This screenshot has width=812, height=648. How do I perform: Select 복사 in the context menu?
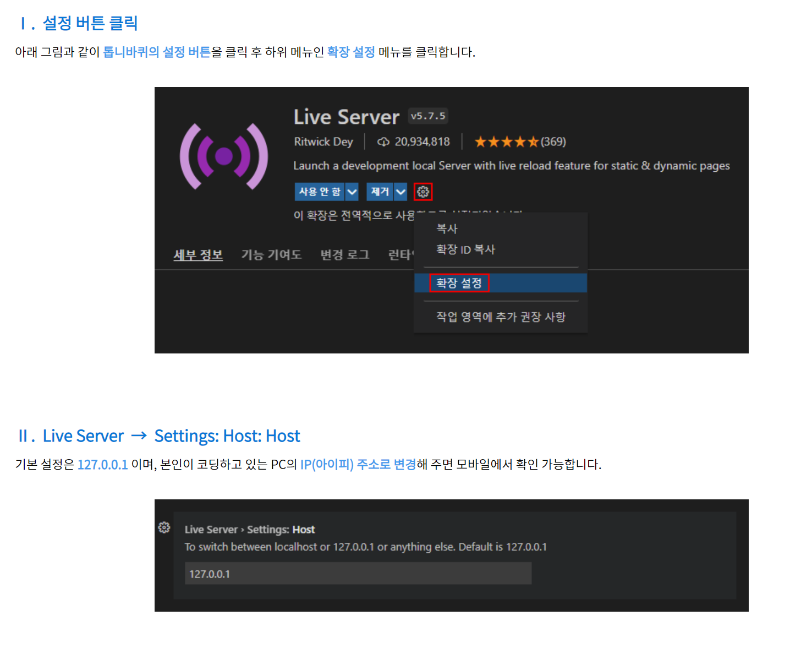coord(500,228)
